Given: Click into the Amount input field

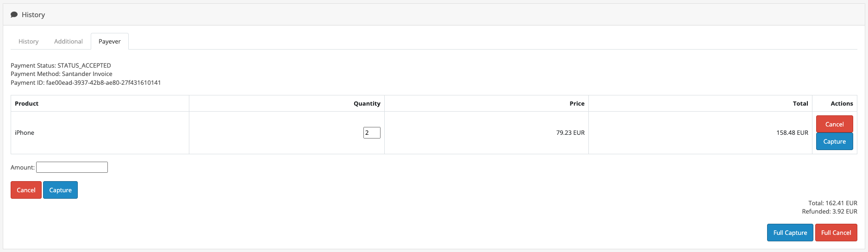Looking at the screenshot, I should (x=72, y=167).
